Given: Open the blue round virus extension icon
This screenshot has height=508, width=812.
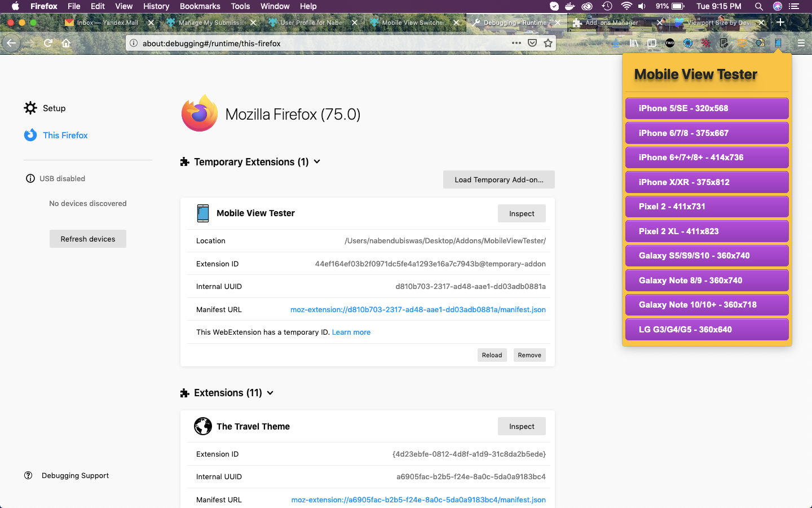Looking at the screenshot, I should (x=688, y=43).
